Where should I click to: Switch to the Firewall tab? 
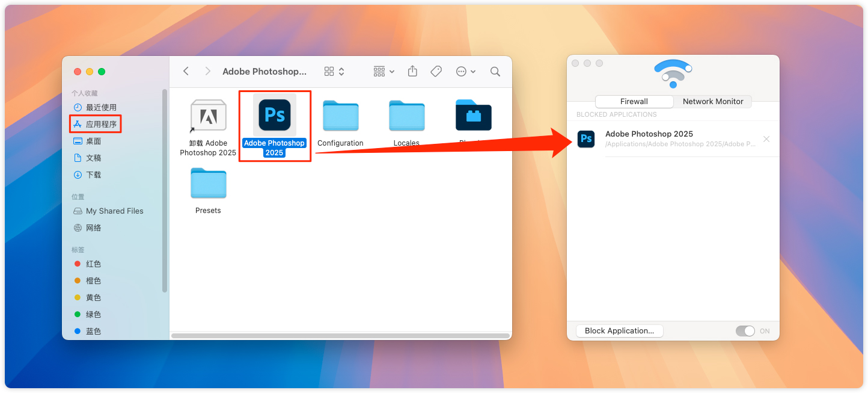634,101
